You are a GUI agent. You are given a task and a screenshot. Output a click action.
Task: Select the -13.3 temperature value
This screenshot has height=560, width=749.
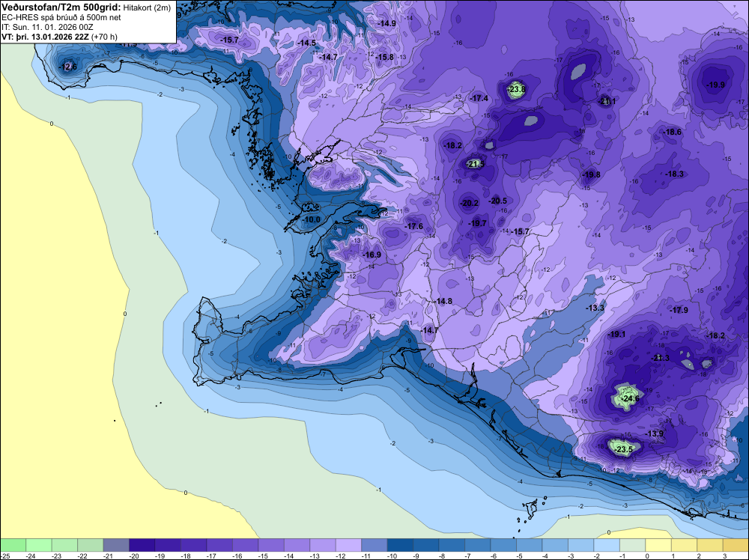tap(595, 308)
